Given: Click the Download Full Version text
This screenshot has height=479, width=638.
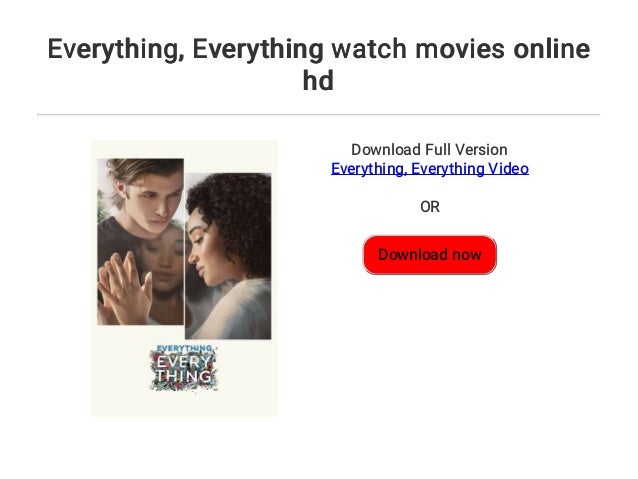Looking at the screenshot, I should pos(429,149).
